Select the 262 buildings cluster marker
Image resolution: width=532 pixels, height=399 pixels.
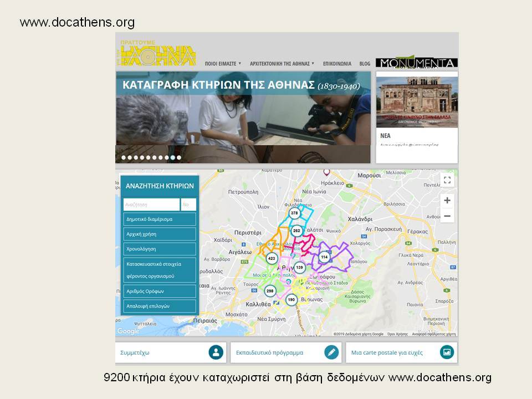(x=296, y=231)
